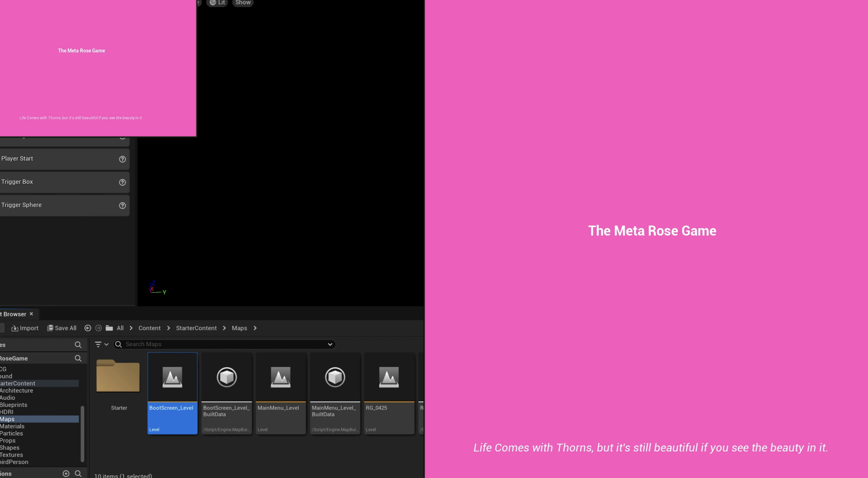This screenshot has height=478, width=868.
Task: Go back in Content Browser history
Action: (88, 328)
